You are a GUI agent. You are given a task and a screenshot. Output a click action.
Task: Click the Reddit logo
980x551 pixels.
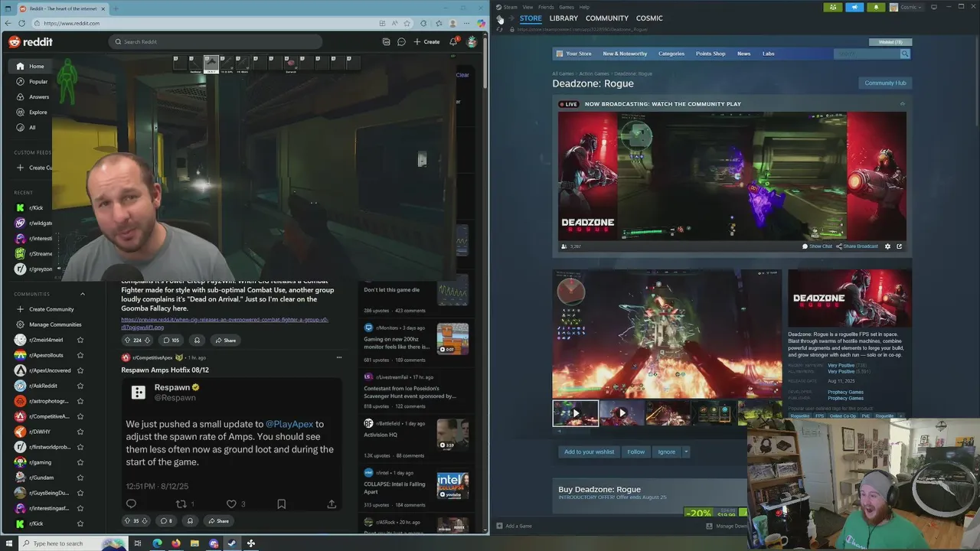[31, 42]
